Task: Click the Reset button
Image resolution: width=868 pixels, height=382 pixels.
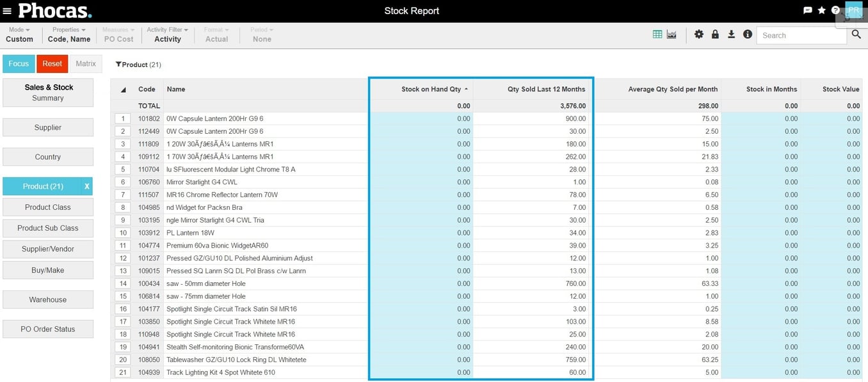Action: pyautogui.click(x=52, y=63)
